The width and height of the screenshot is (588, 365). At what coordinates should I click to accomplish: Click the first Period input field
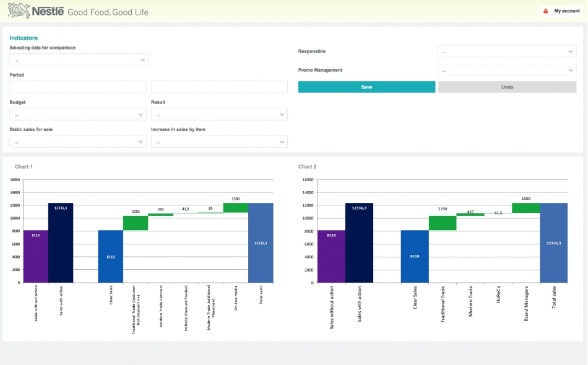78,87
